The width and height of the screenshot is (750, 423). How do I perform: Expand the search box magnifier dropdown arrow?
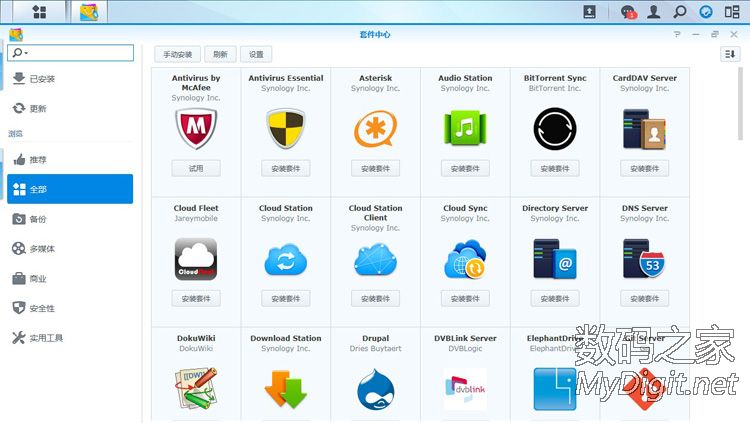click(26, 53)
